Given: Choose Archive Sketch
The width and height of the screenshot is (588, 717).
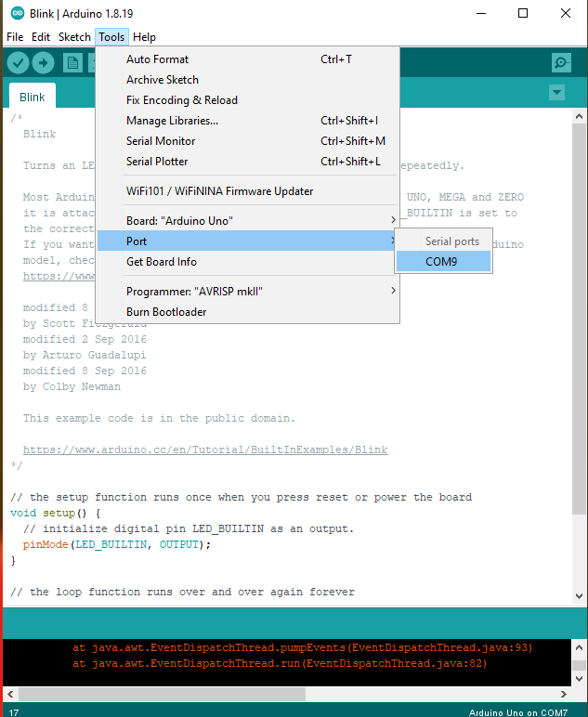Looking at the screenshot, I should [x=248, y=80].
